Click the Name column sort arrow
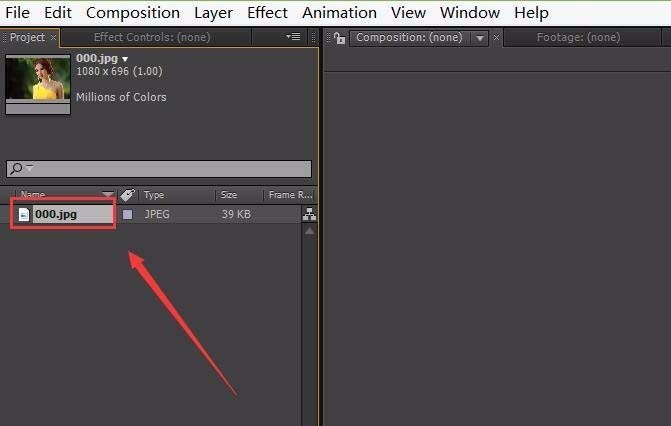Image resolution: width=671 pixels, height=426 pixels. [x=107, y=195]
